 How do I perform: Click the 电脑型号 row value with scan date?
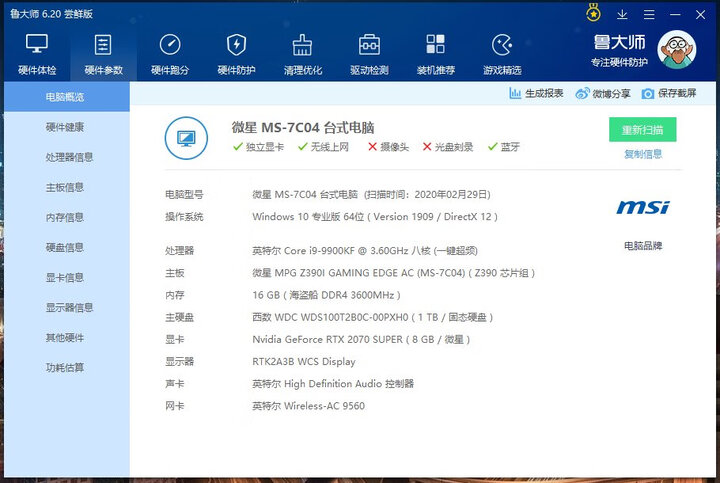(371, 195)
